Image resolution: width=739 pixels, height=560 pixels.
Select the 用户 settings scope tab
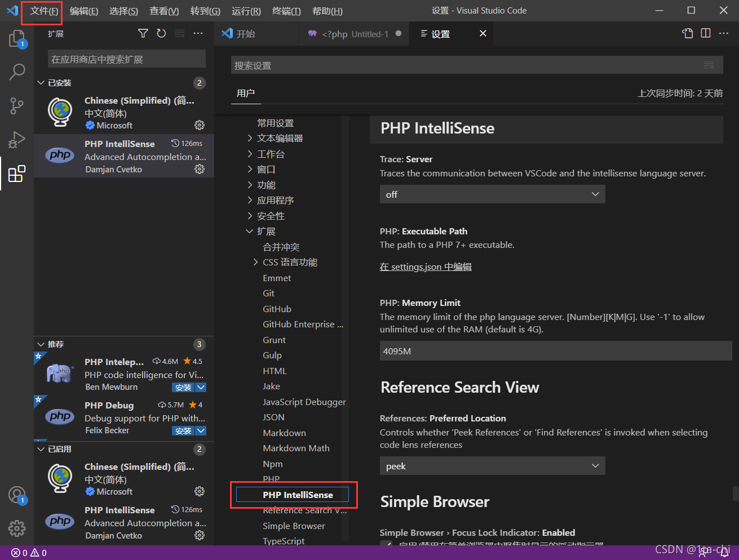point(246,93)
